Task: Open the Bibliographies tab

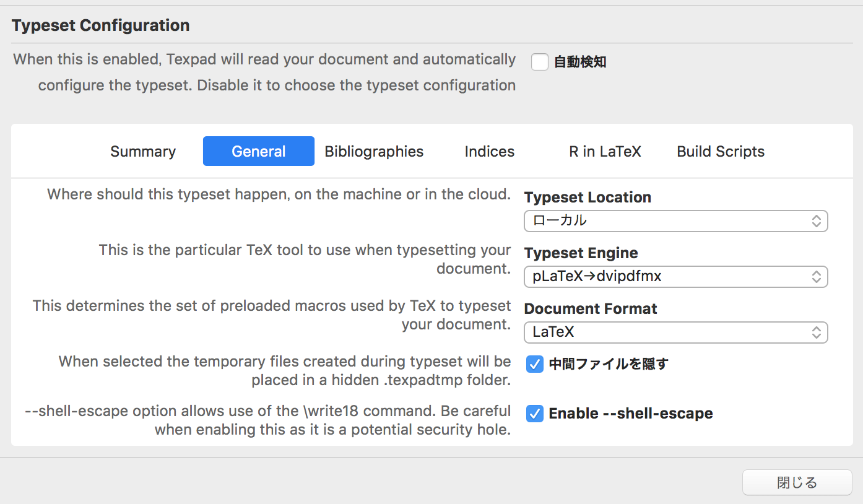Action: click(374, 152)
